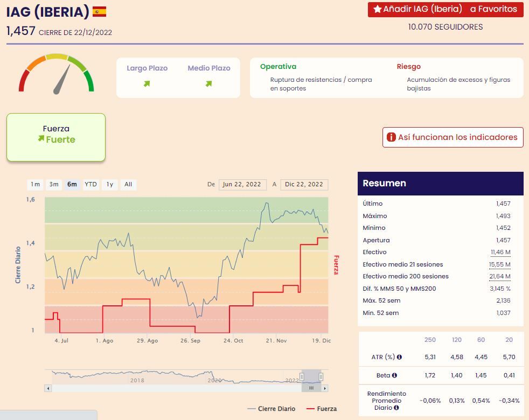Image resolution: width=529 pixels, height=420 pixels.
Task: Add IAG (Iberia) to Favoritos
Action: pyautogui.click(x=446, y=10)
